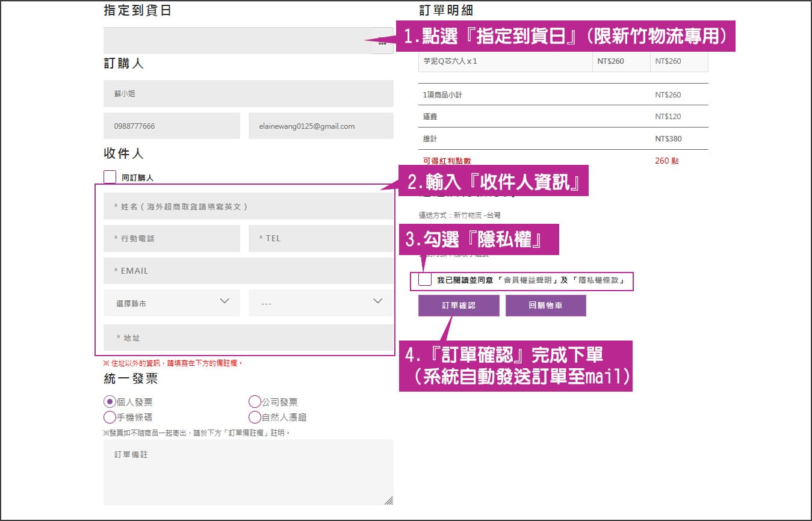This screenshot has width=812, height=521.
Task: Select the 個人發票 radio button
Action: pos(110,402)
